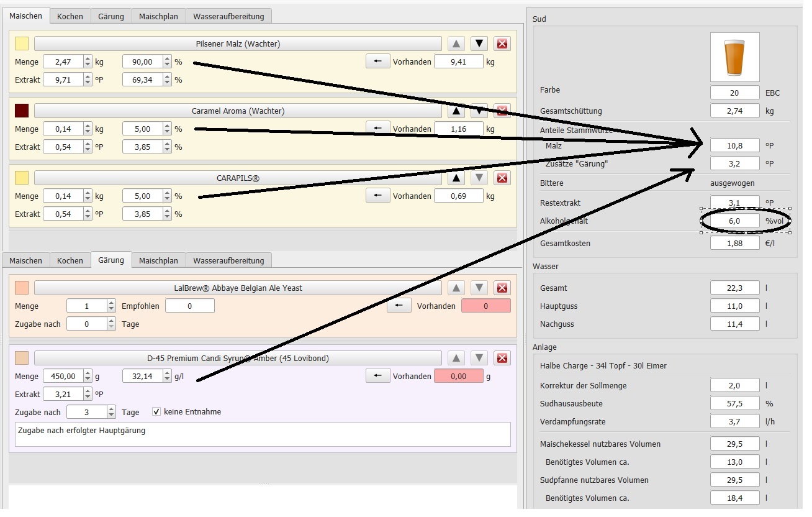The width and height of the screenshot is (812, 517).
Task: Click LalBrew Abbaye Belgian Ale Yeast button
Action: click(x=237, y=288)
